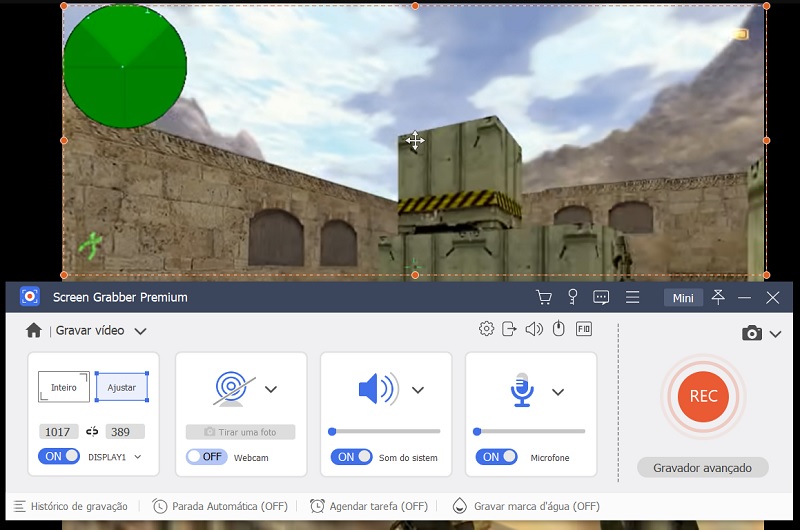Expand the screenshot camera dropdown arrow

(776, 334)
